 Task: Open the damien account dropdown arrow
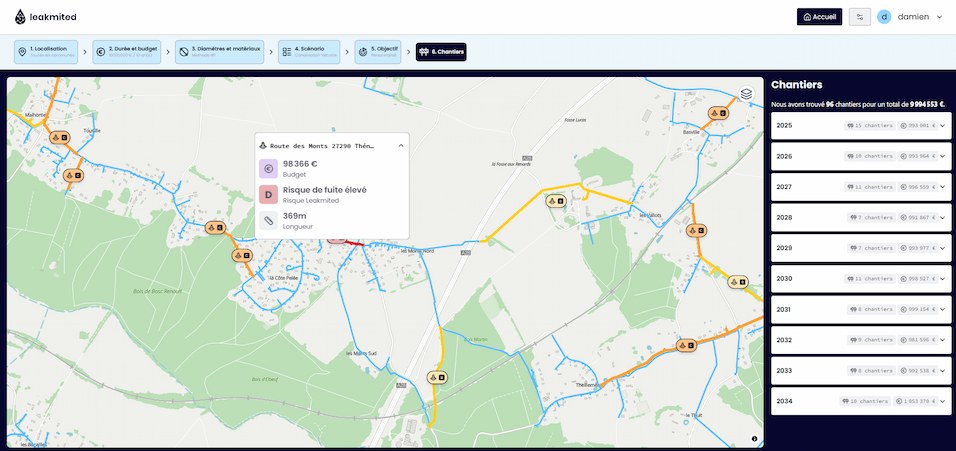pyautogui.click(x=939, y=17)
